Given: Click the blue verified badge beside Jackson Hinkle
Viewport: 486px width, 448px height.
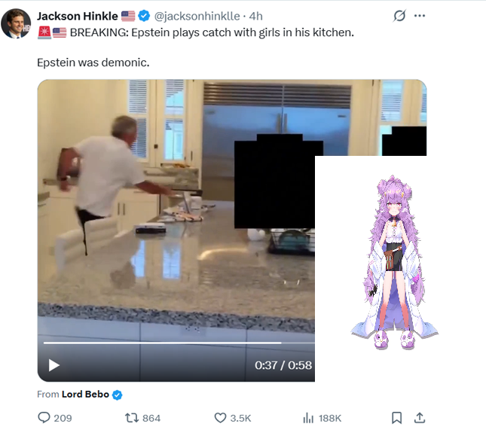Looking at the screenshot, I should tap(144, 16).
